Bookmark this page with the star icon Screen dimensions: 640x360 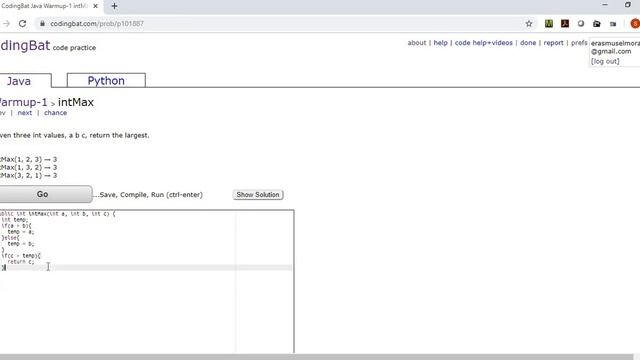[529, 24]
